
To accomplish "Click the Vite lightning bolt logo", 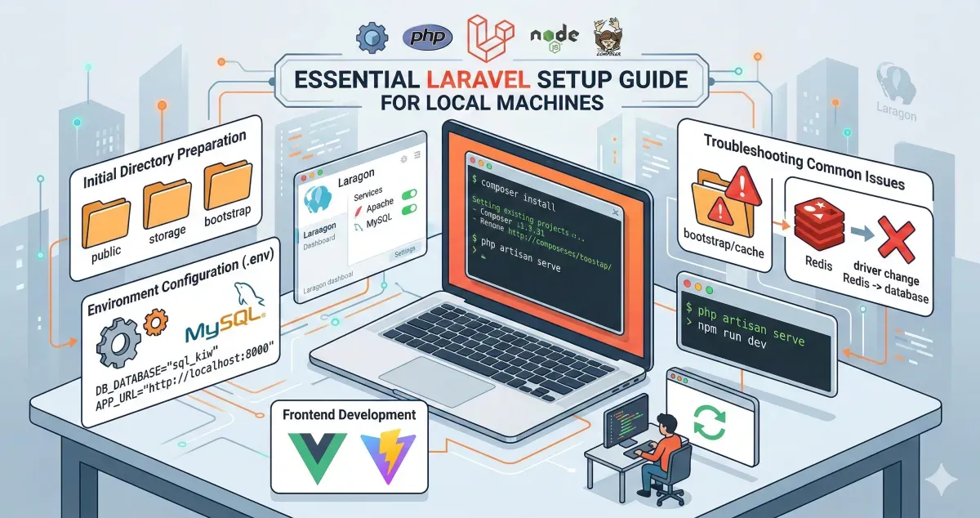I will coord(388,456).
